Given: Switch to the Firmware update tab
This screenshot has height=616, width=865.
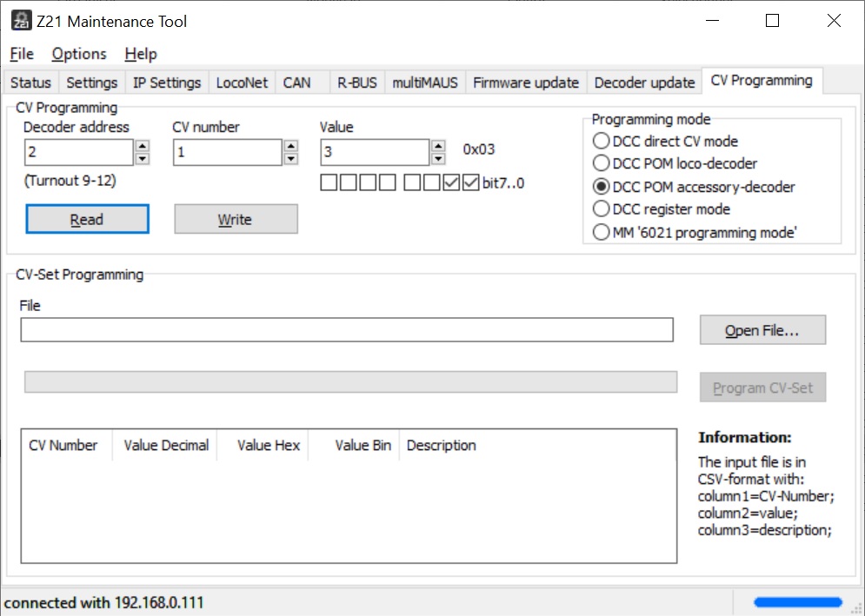Looking at the screenshot, I should (526, 83).
